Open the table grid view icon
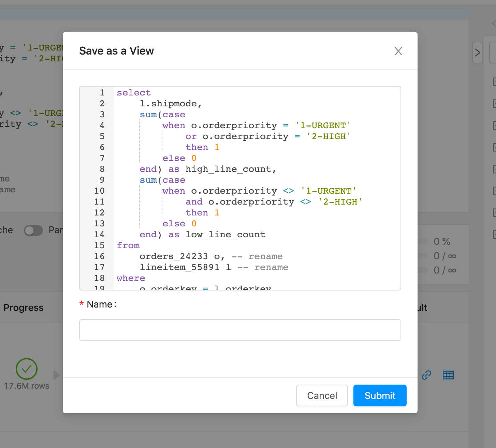Screen dimensions: 496x448 pos(448,375)
